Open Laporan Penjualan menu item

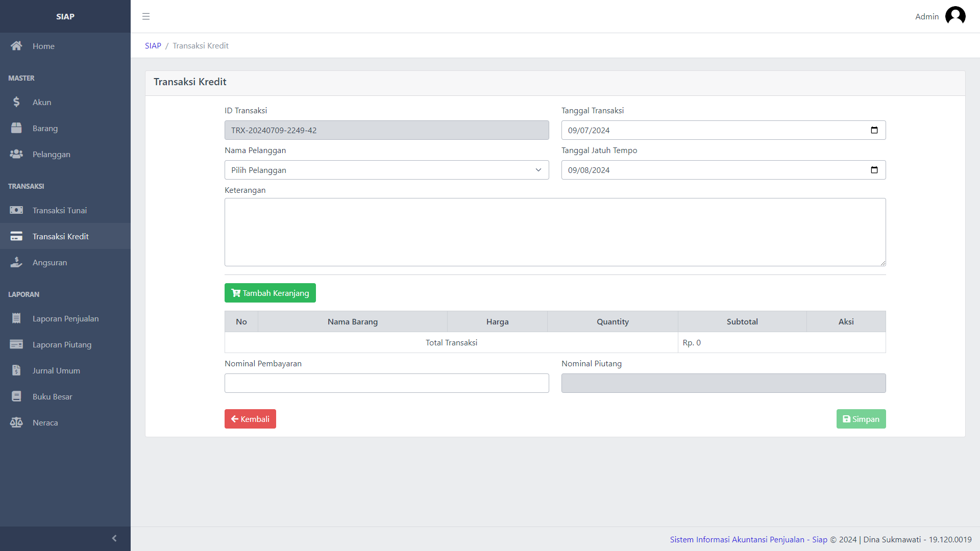(x=65, y=318)
